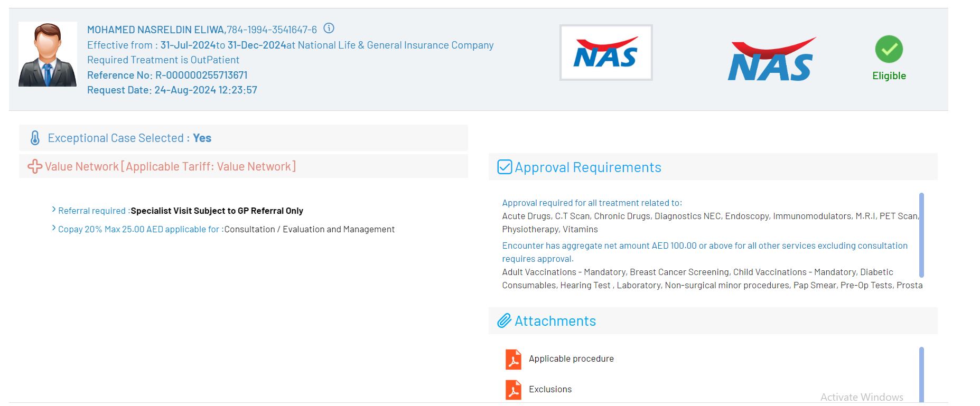This screenshot has height=406, width=980.
Task: Click the Attachments section header
Action: click(x=555, y=321)
